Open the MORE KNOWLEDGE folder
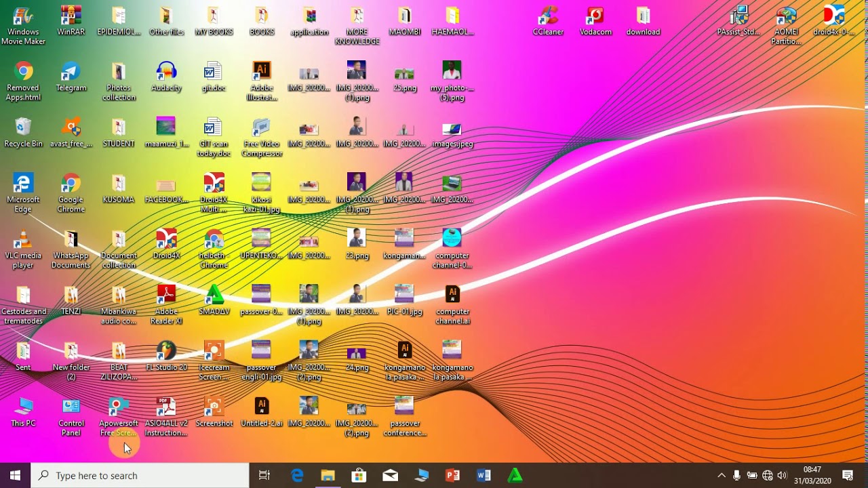Viewport: 868px width, 488px height. pyautogui.click(x=357, y=26)
